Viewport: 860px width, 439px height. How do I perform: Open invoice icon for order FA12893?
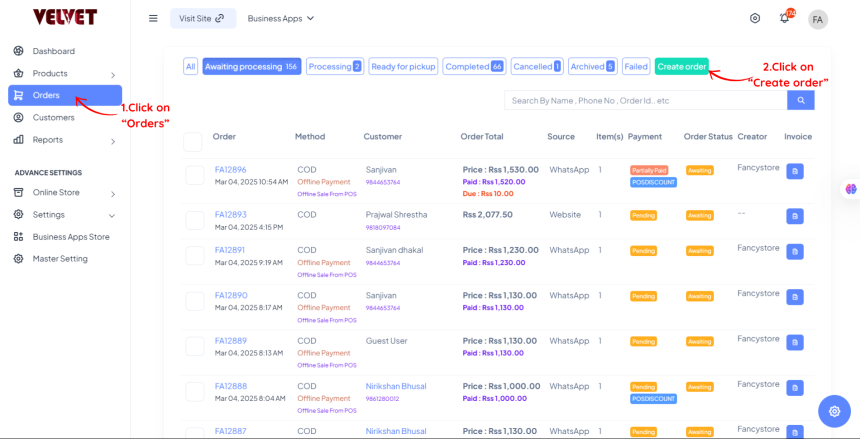tap(795, 216)
